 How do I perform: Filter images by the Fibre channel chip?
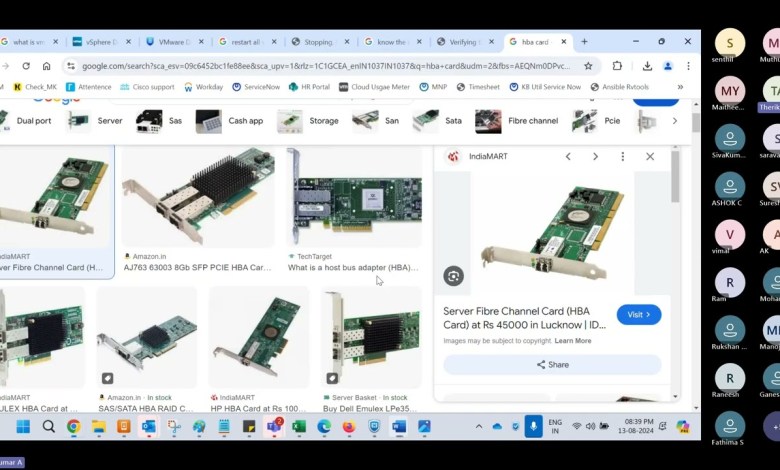[x=517, y=121]
